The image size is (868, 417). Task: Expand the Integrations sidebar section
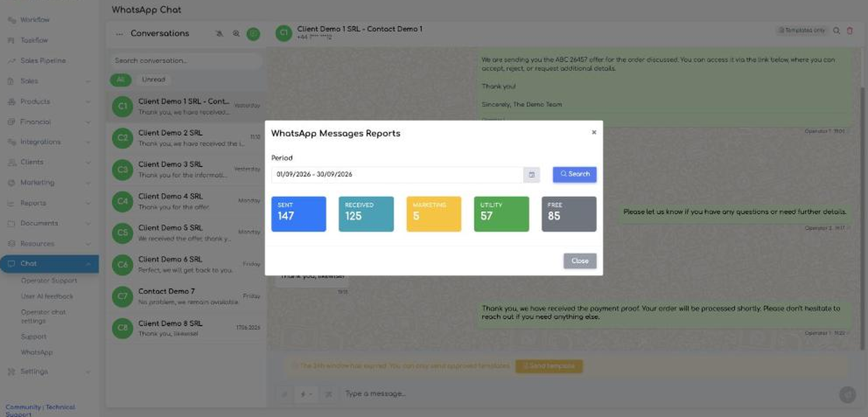click(x=49, y=142)
